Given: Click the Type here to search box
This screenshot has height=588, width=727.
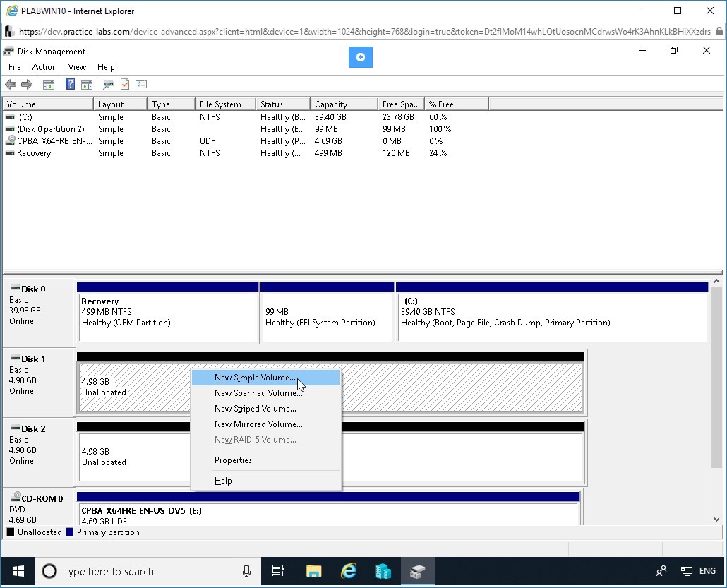Looking at the screenshot, I should [148, 571].
